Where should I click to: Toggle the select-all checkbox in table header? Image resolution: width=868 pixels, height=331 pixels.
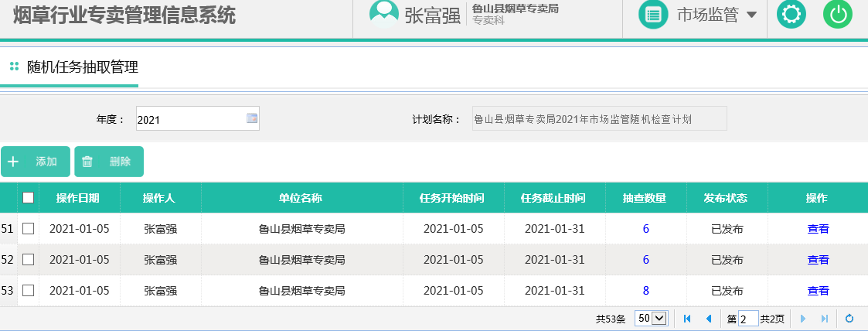(x=29, y=198)
